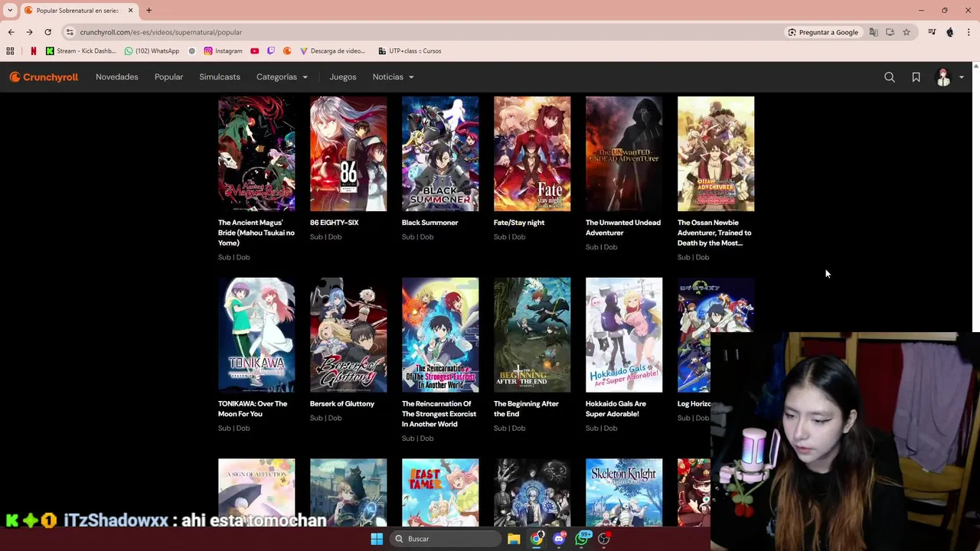This screenshot has width=980, height=551.
Task: Open the watchlist bookmark icon
Action: pos(916,77)
